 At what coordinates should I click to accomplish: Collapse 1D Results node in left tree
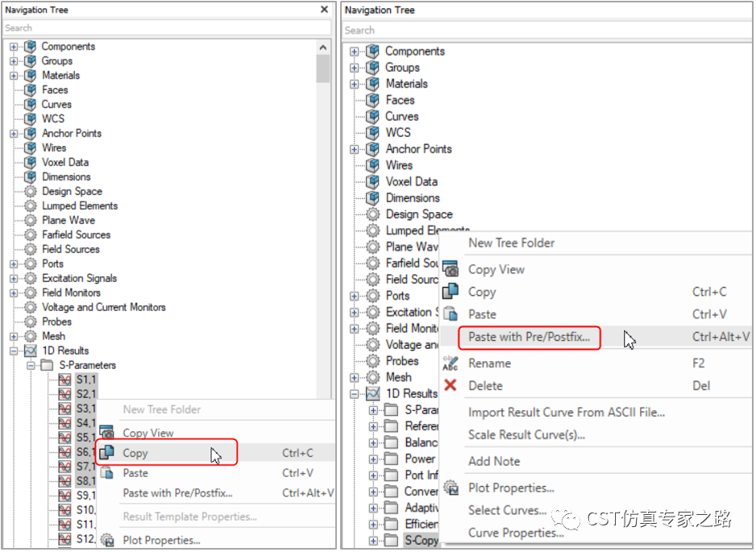pos(14,351)
